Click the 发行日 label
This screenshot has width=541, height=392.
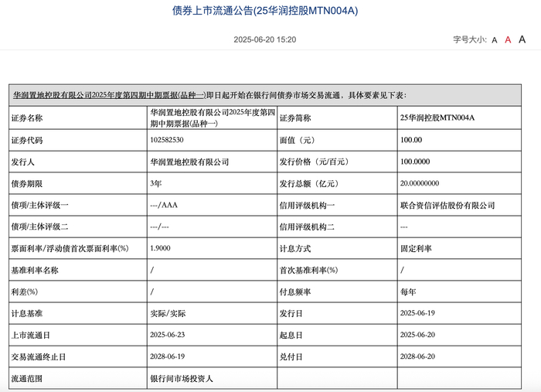click(291, 313)
